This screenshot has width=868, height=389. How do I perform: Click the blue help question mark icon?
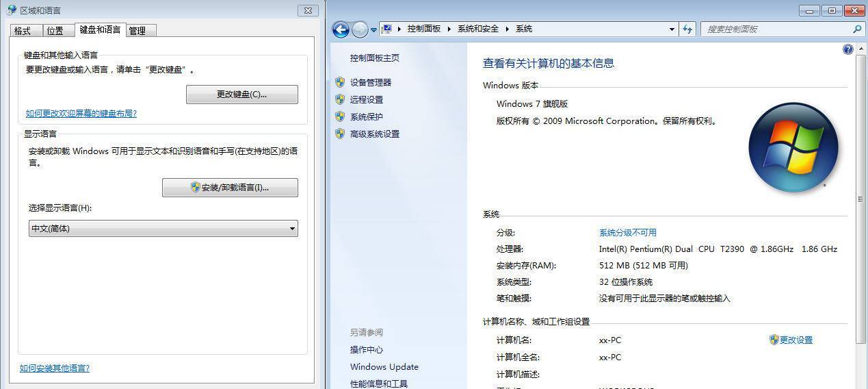(848, 49)
